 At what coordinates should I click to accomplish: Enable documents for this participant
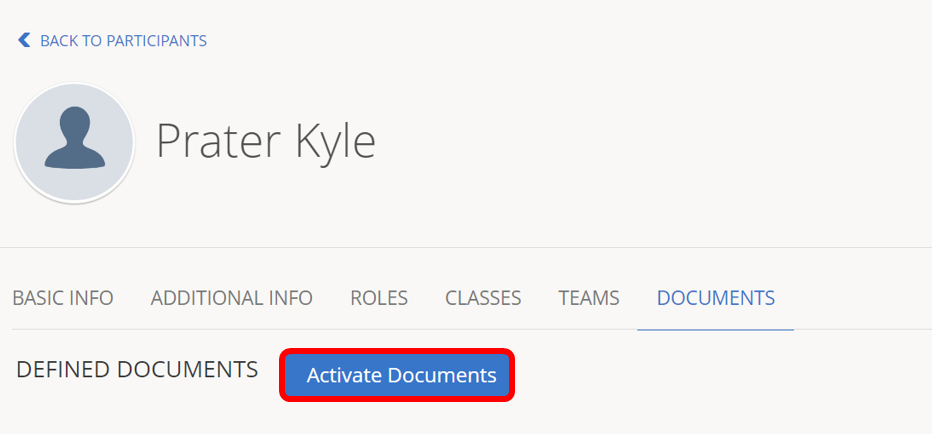(400, 376)
